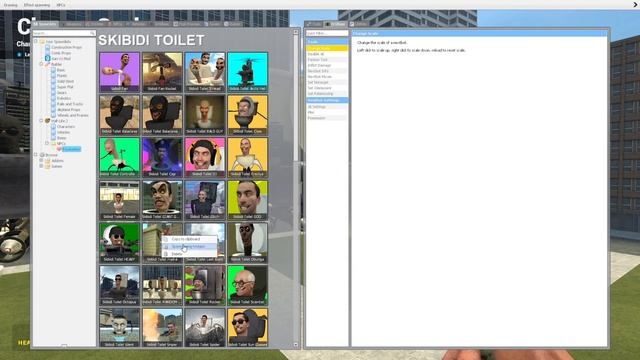Click the spawn list scrollbar up arrow
Screen dimensions: 640x360
tap(296, 32)
